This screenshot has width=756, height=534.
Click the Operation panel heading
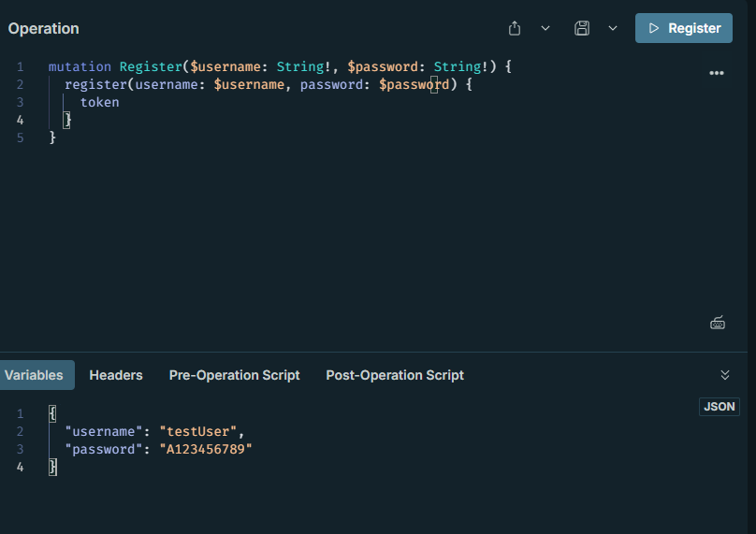click(x=43, y=28)
